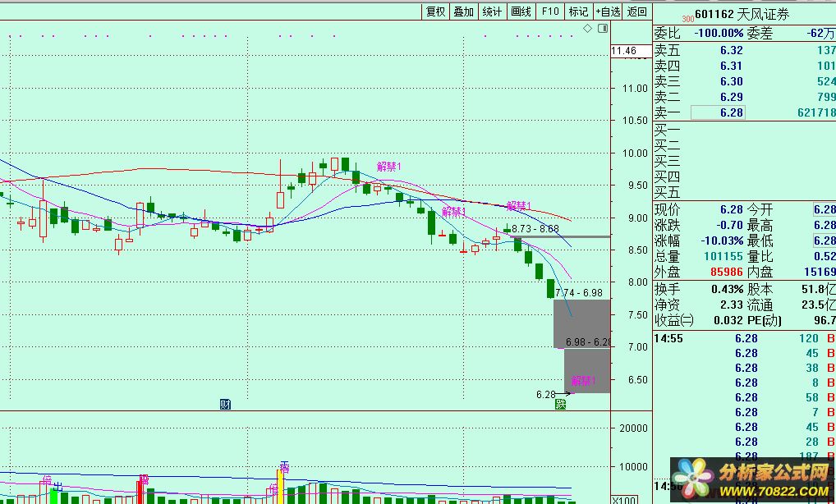Click the 标记 mark button
The height and width of the screenshot is (504, 836).
pyautogui.click(x=578, y=11)
